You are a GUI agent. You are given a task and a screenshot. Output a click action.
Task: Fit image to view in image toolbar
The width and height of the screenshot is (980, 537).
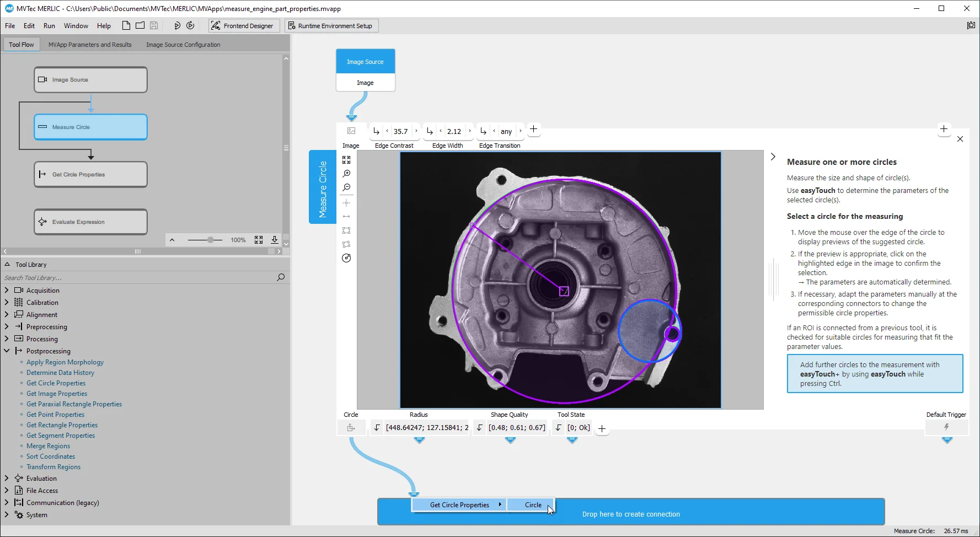(346, 160)
